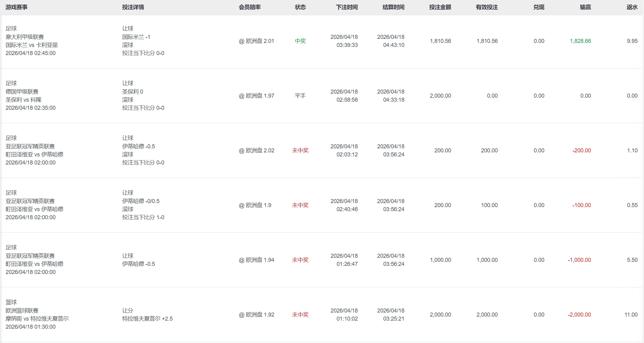Click the 投注金额 column header
Image resolution: width=644 pixels, height=343 pixels.
click(440, 7)
